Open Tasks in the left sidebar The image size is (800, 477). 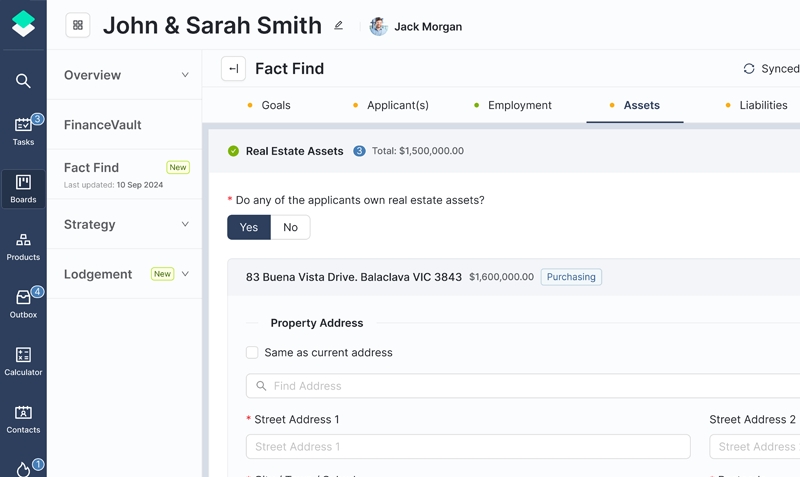23,131
